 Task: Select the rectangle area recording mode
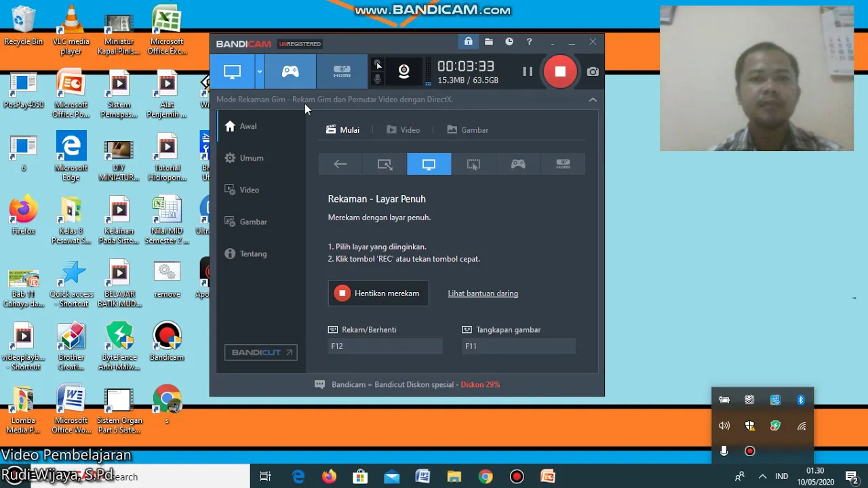point(384,164)
